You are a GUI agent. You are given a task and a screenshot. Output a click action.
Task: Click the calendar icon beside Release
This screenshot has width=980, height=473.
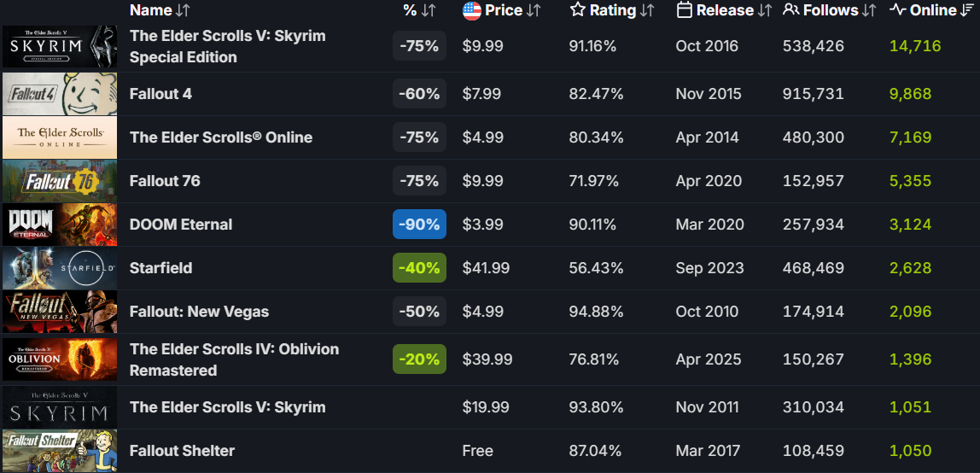click(684, 11)
